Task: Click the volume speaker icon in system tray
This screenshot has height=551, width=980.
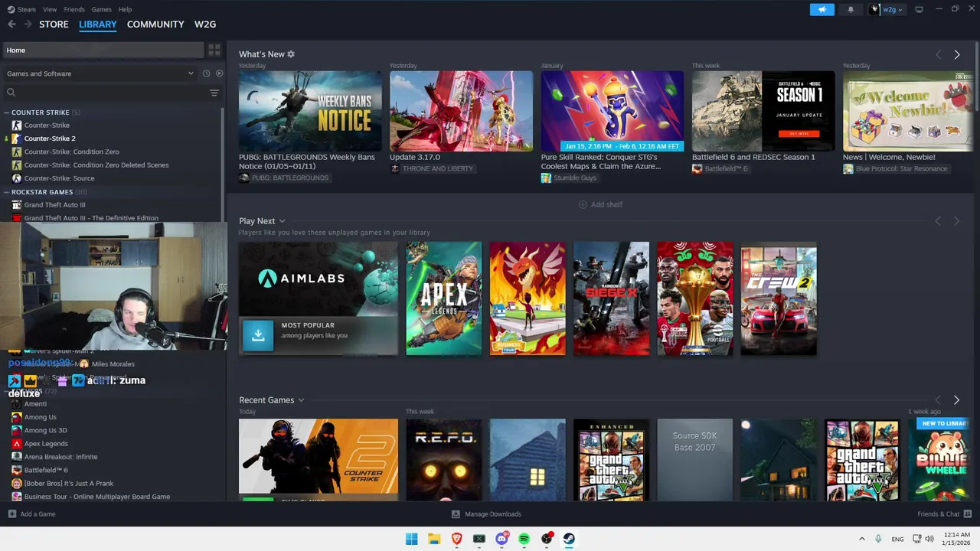Action: [929, 539]
